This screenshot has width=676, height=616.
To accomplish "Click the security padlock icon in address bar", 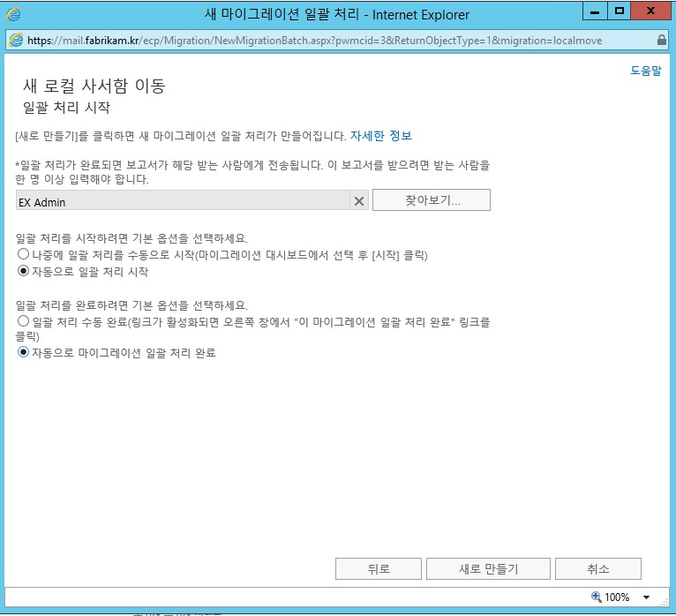I will pyautogui.click(x=662, y=40).
